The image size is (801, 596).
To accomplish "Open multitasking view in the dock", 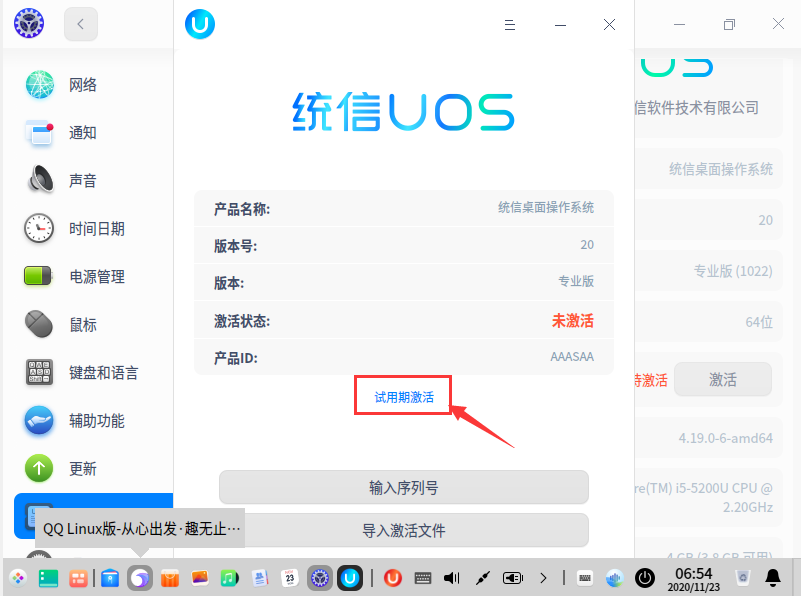I will pos(49,578).
